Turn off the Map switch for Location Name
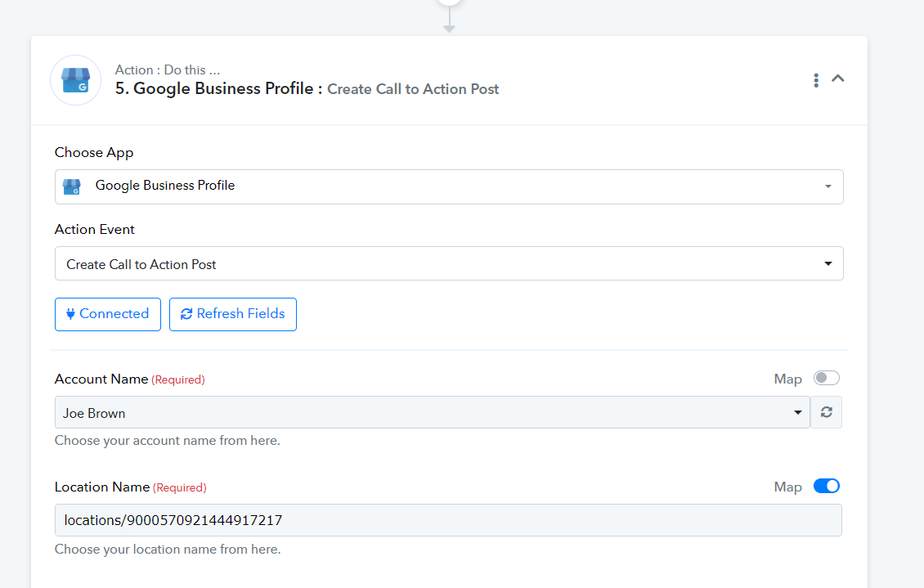 tap(826, 486)
